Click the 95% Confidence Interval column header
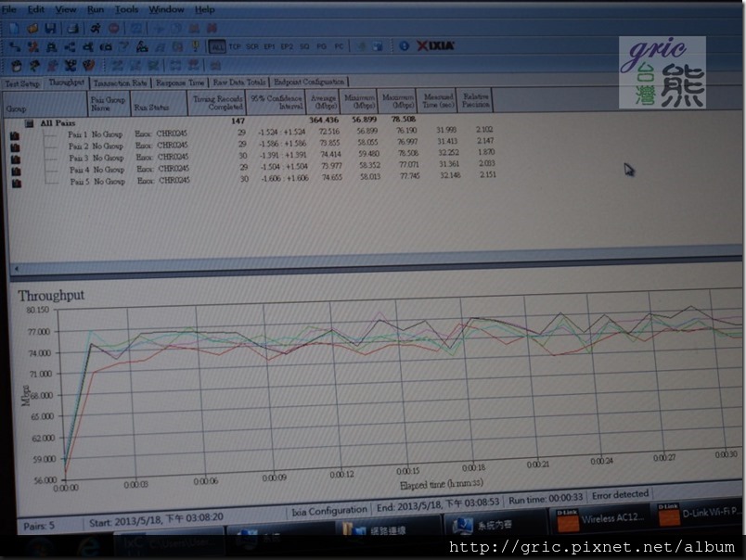The width and height of the screenshot is (746, 560). click(x=276, y=102)
